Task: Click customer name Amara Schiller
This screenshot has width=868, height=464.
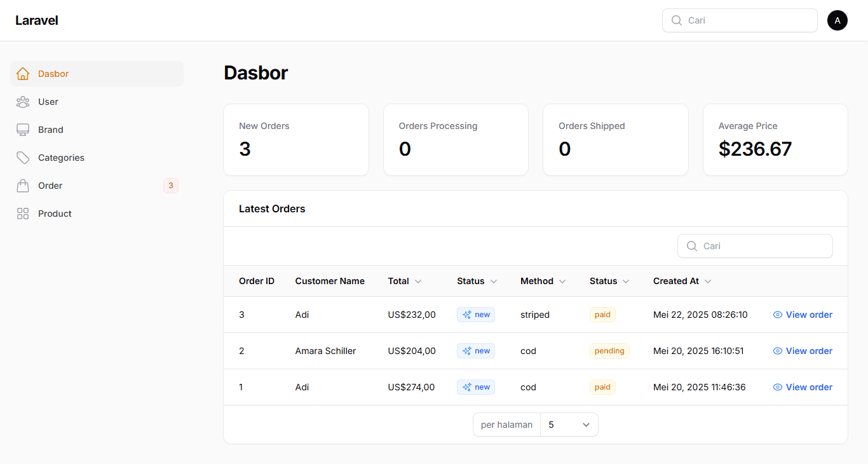Action: coord(325,351)
